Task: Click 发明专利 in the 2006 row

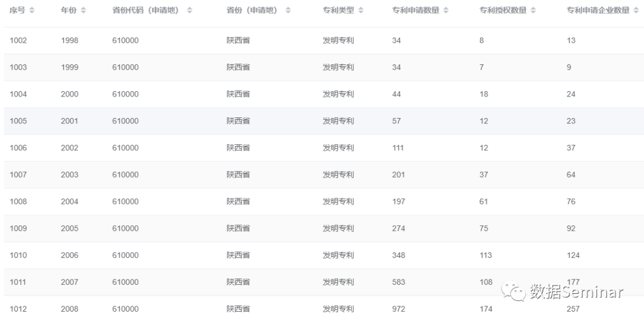Action: 338,255
